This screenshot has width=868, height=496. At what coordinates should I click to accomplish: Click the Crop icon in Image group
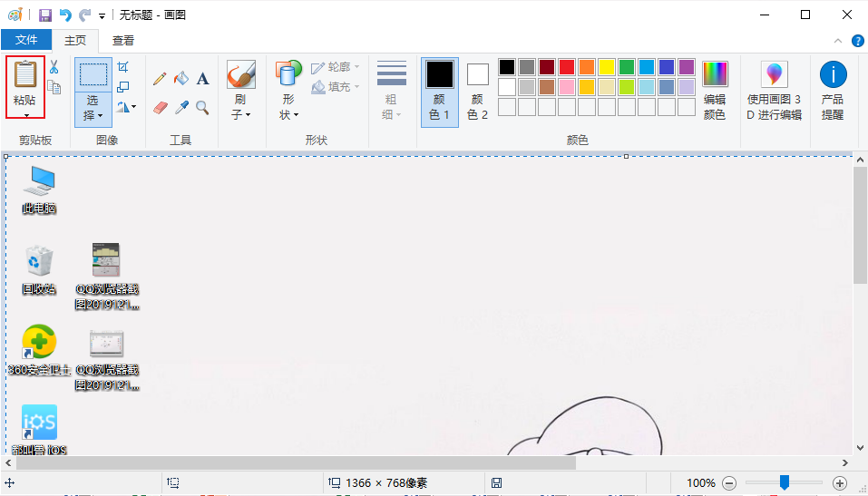point(123,67)
